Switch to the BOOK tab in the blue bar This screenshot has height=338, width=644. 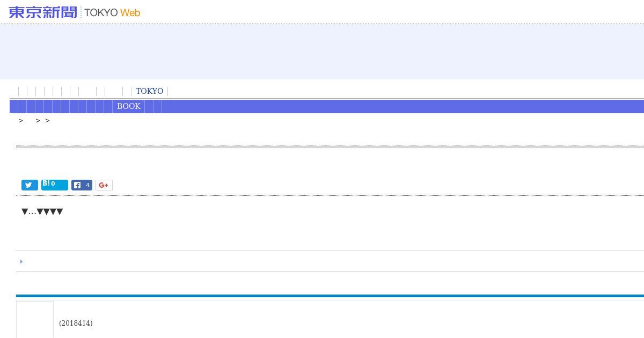pos(129,106)
